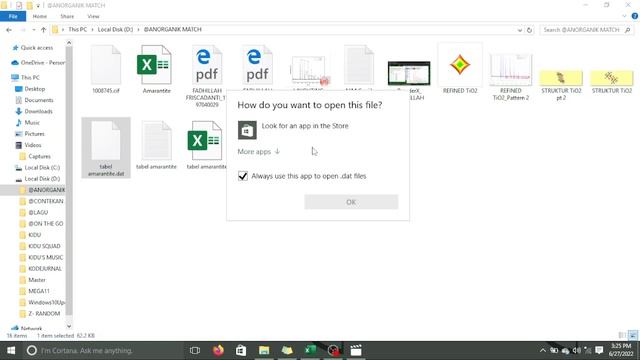Expand the ribbon with the chevron

pyautogui.click(x=624, y=16)
